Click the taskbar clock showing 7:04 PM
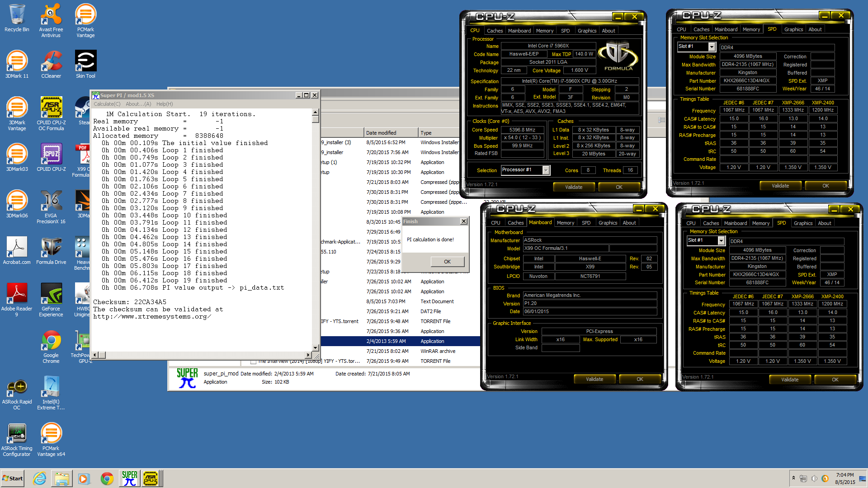Image resolution: width=868 pixels, height=488 pixels. pos(845,479)
